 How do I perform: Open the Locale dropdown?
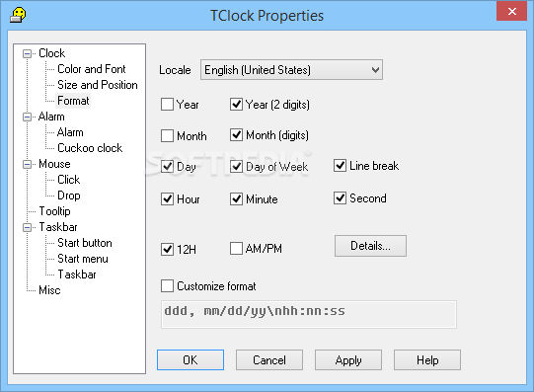(x=291, y=70)
